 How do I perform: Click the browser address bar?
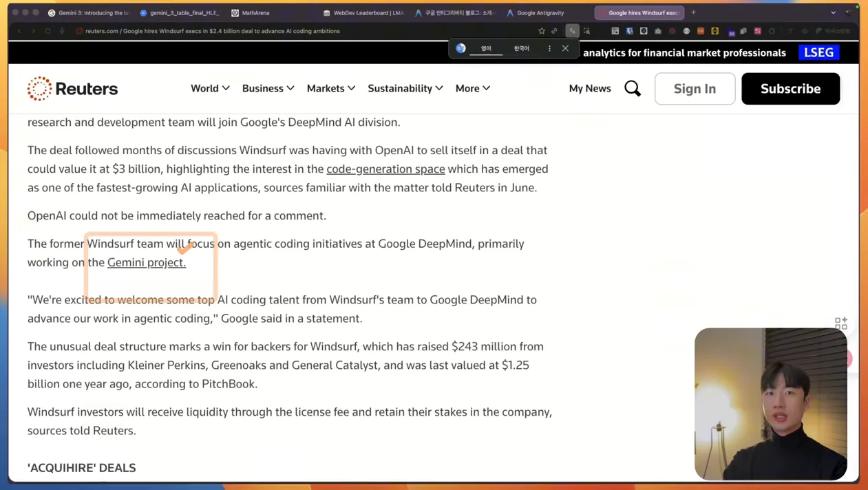303,31
